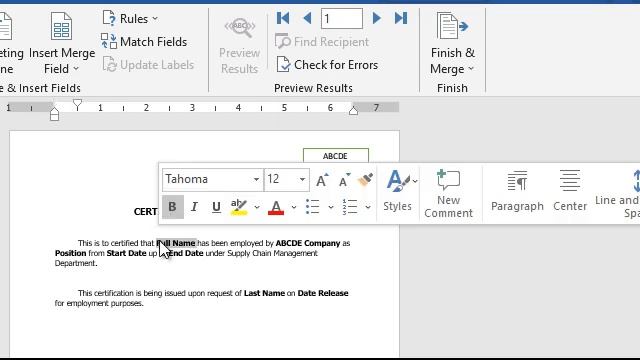Center align text via mini toolbar
Viewport: 640px width, 360px height.
pyautogui.click(x=570, y=191)
